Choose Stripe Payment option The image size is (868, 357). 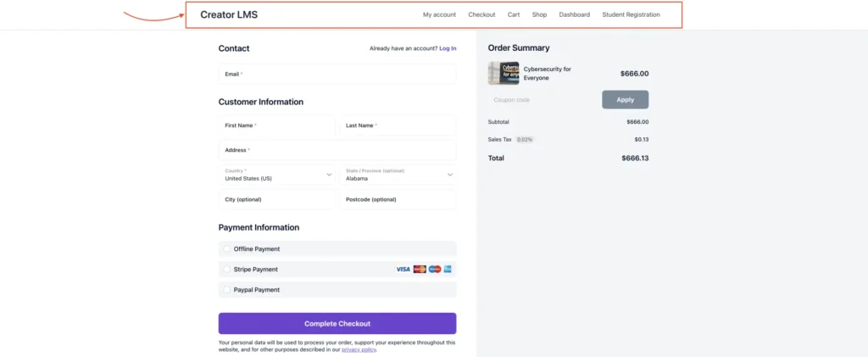click(226, 270)
